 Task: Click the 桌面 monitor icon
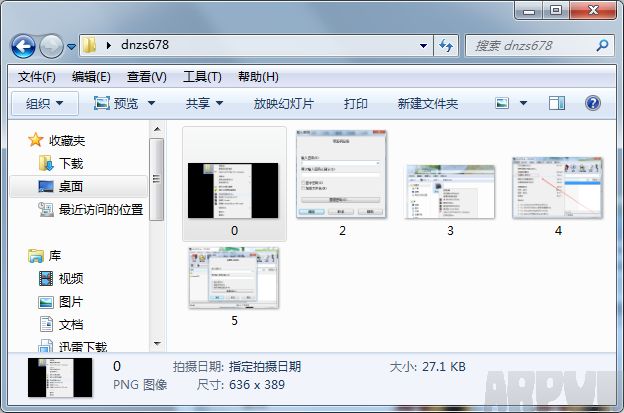tap(46, 186)
